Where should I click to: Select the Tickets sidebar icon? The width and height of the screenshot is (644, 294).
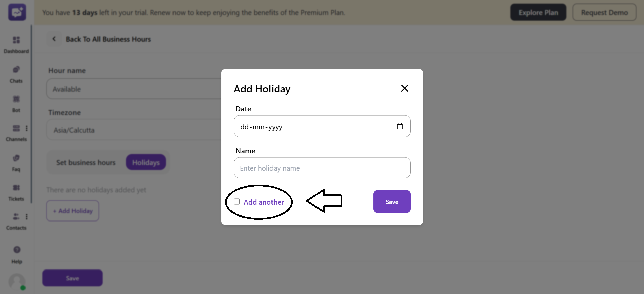tap(16, 187)
